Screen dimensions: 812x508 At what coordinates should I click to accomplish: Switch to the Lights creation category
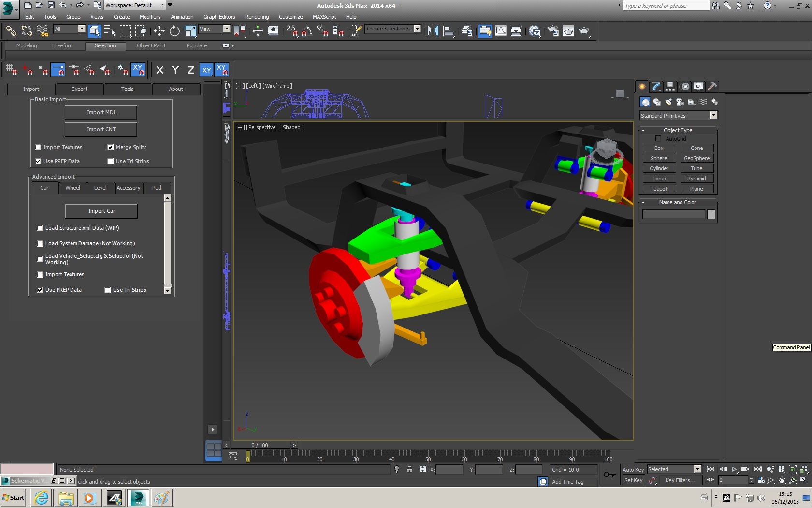tap(668, 102)
